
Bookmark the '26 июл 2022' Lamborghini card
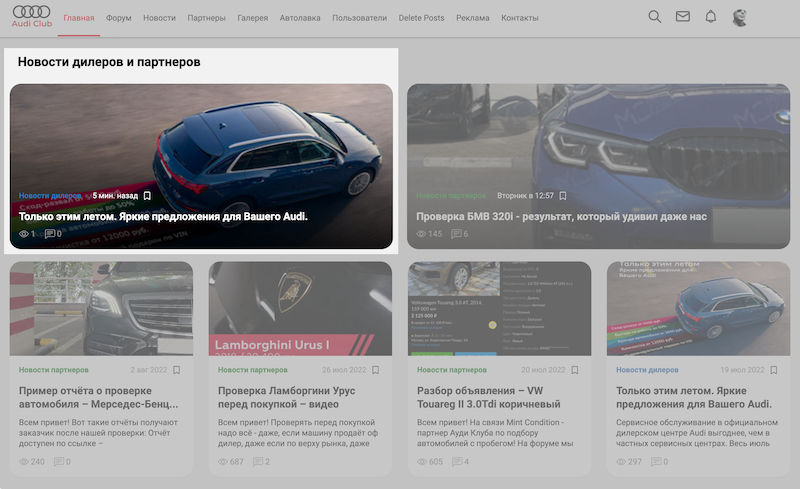point(376,370)
